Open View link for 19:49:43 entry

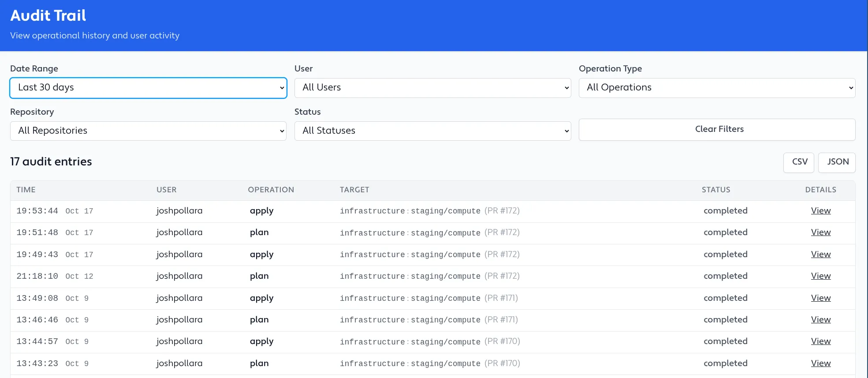820,254
